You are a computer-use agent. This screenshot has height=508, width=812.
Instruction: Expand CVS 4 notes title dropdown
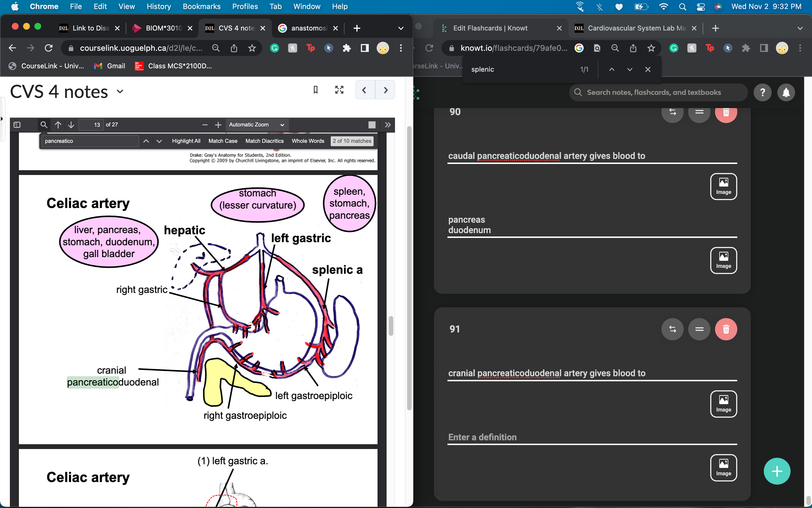tap(120, 91)
